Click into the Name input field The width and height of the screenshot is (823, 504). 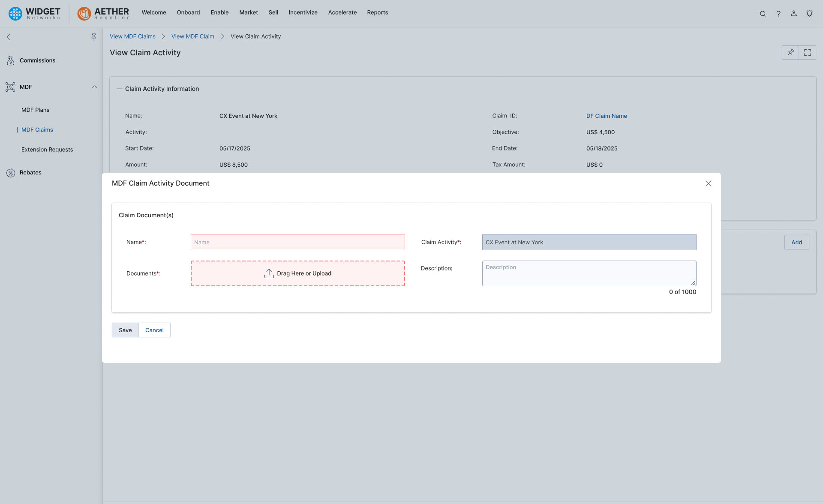coord(297,242)
